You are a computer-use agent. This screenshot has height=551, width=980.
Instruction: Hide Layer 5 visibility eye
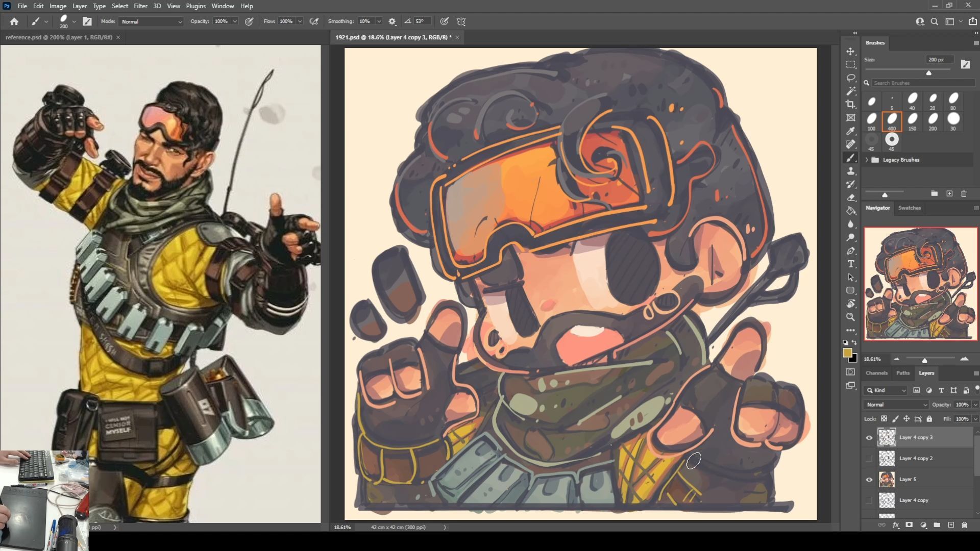[x=869, y=480]
